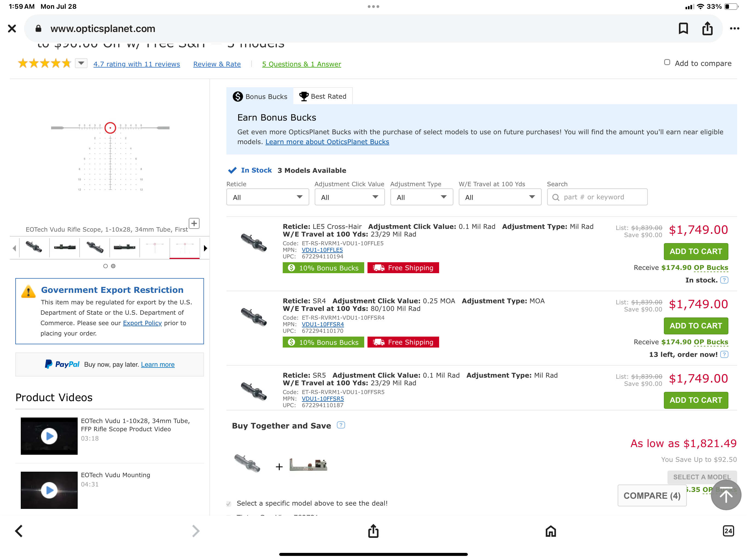747x560 pixels.
Task: Click the Government Export Restriction heading
Action: coord(112,290)
